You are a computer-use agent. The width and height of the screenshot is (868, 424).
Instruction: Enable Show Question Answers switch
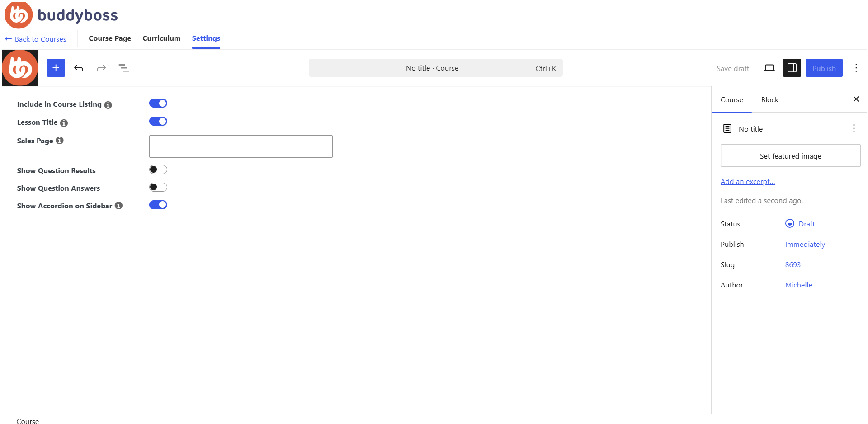(158, 187)
